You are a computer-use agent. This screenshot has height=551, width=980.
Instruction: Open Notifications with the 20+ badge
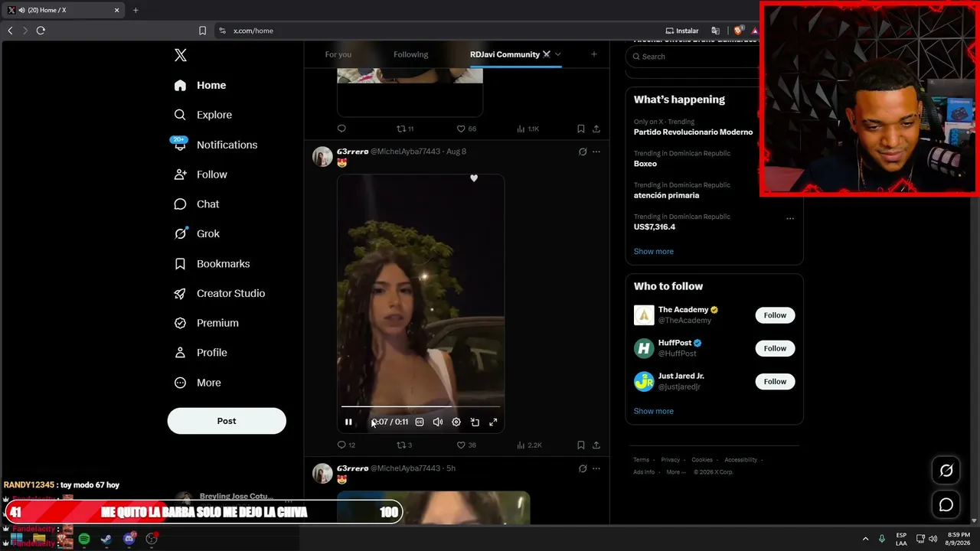coord(215,145)
